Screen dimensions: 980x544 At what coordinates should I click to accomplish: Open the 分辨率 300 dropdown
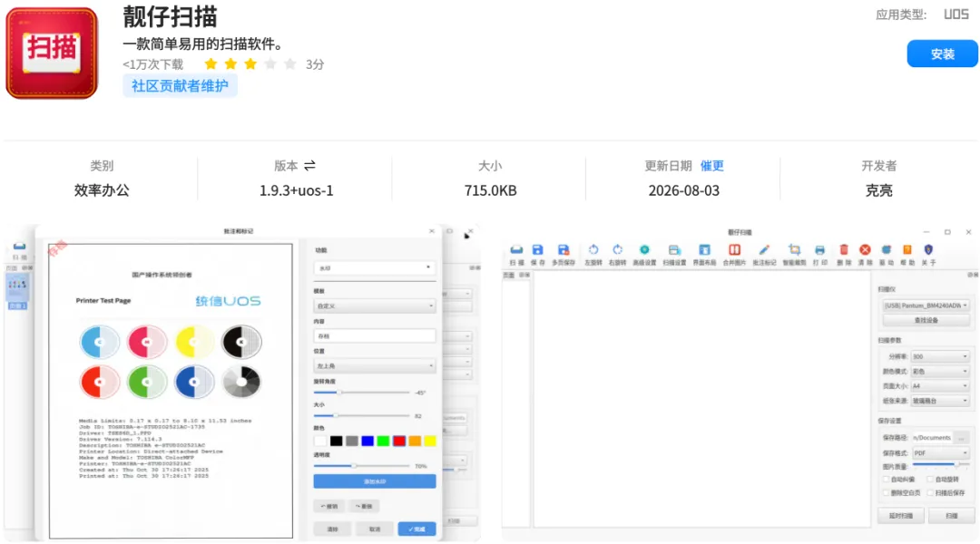[939, 356]
